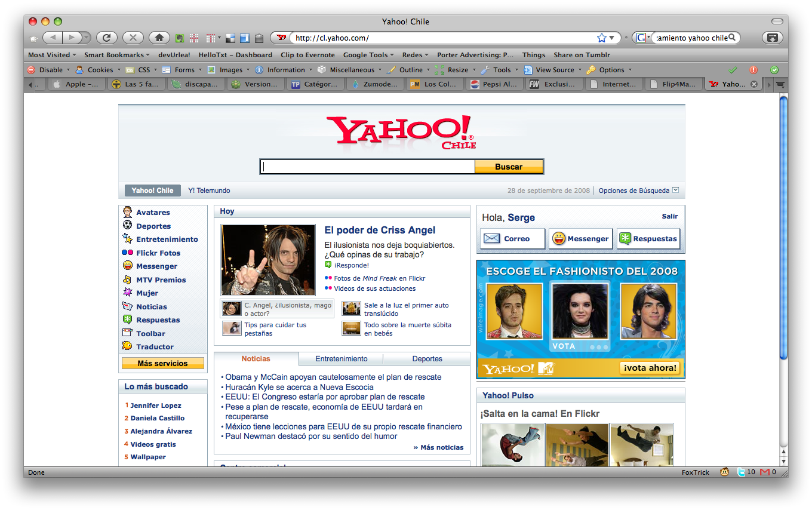
Task: Click the ¡vota ahora! banner button
Action: (650, 368)
